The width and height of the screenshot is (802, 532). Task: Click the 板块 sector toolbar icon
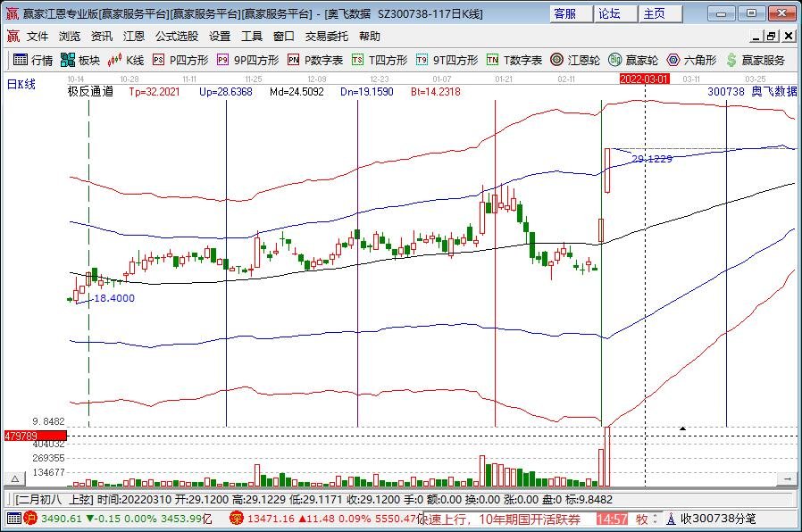click(x=80, y=60)
